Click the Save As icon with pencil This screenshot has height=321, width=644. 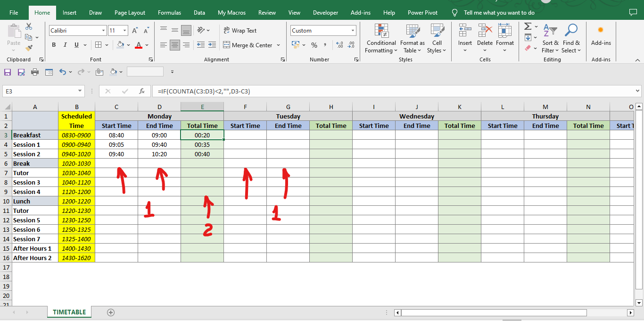[21, 72]
